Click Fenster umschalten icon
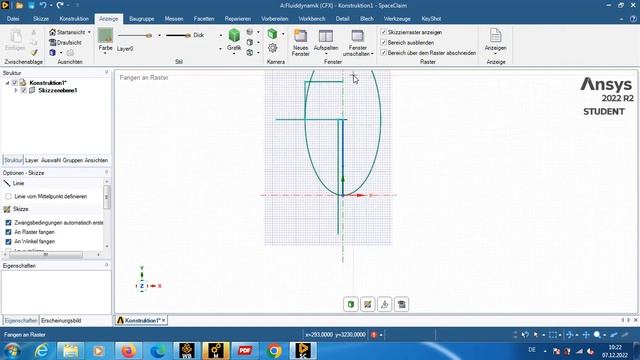The width and height of the screenshot is (640, 360). (358, 36)
